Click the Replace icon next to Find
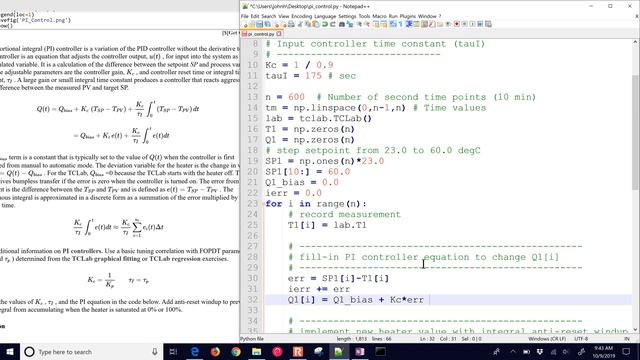This screenshot has height=360, width=640. pyautogui.click(x=349, y=24)
